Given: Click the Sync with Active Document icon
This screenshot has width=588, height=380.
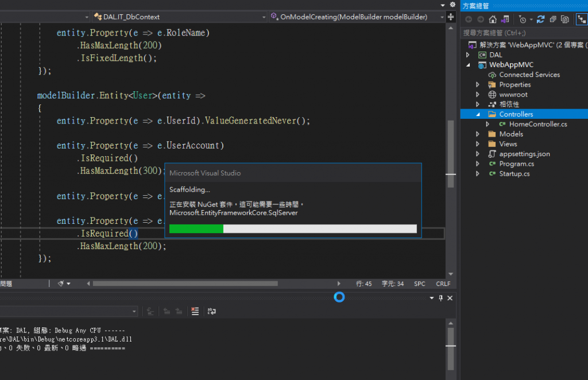Looking at the screenshot, I should 540,20.
